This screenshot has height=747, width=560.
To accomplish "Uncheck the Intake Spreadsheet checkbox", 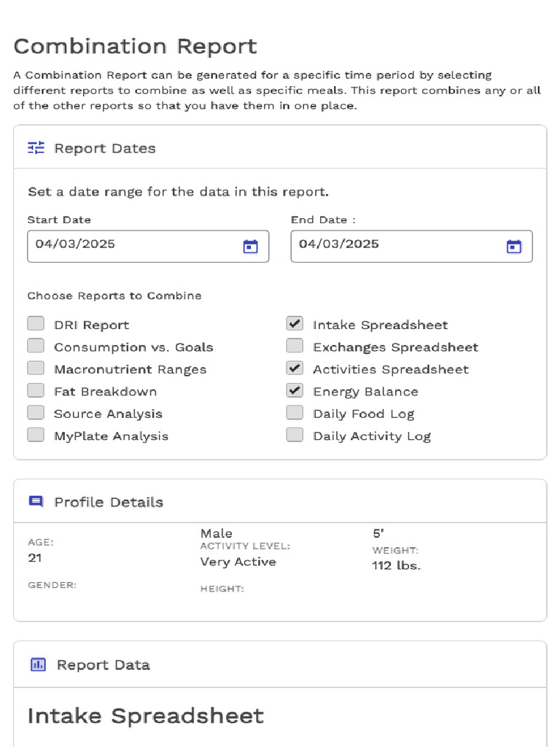I will point(295,323).
